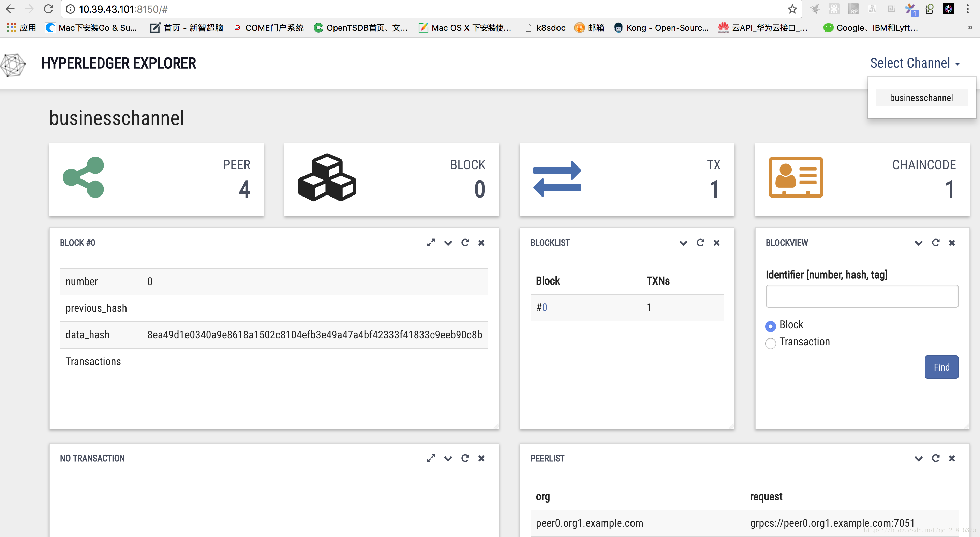Viewport: 980px width, 537px height.
Task: Click the black square extension icon
Action: pos(948,9)
